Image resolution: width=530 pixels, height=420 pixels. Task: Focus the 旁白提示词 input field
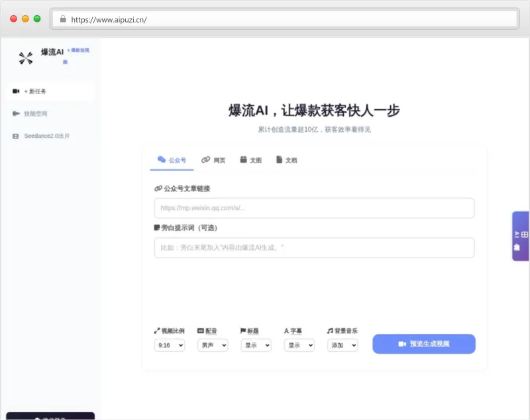(314, 248)
